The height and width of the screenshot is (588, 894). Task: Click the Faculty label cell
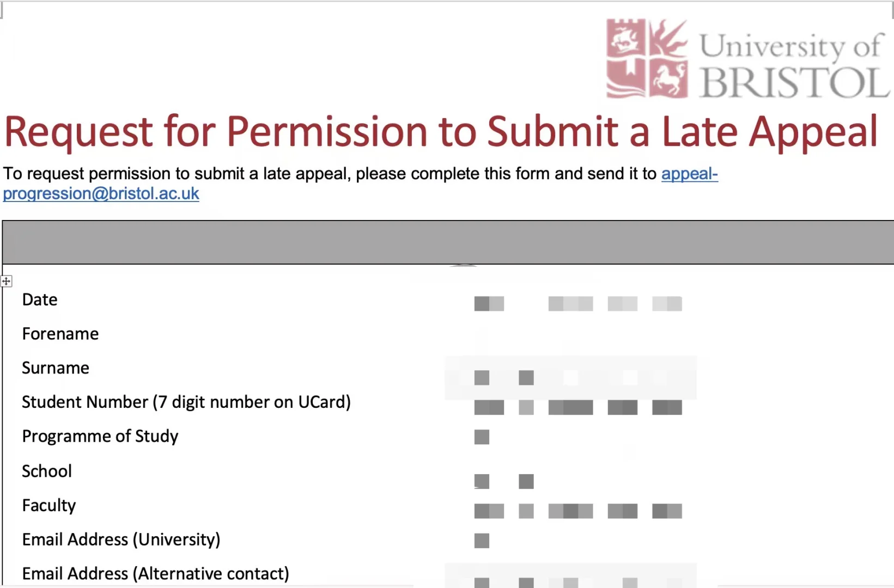49,506
